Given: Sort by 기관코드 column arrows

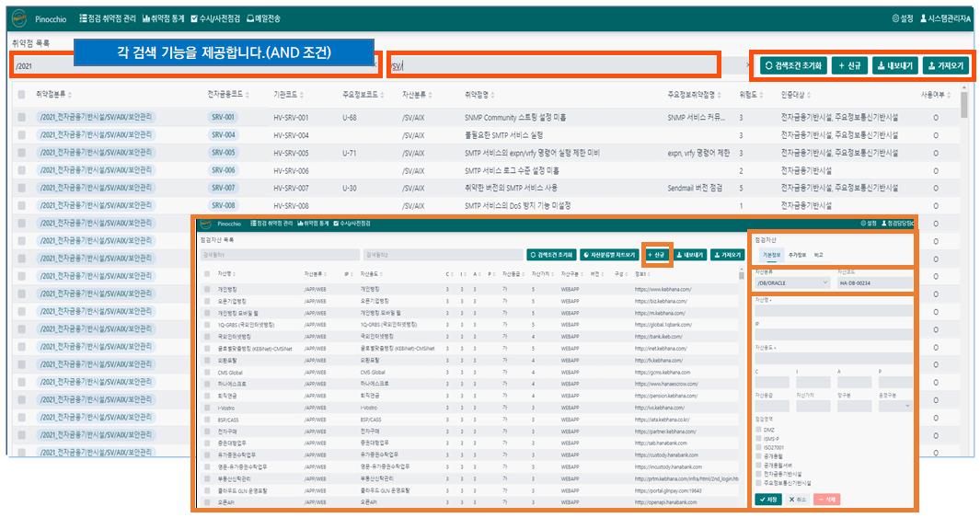Looking at the screenshot, I should click(302, 95).
